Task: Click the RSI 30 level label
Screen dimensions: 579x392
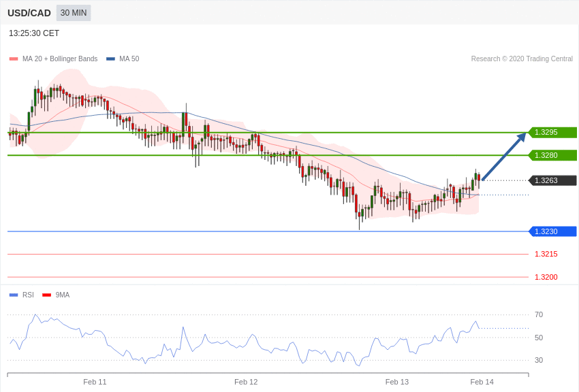Action: click(539, 360)
